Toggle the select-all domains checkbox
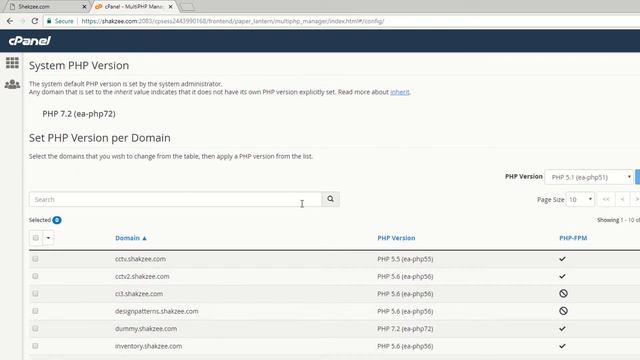Image resolution: width=640 pixels, height=360 pixels. [x=36, y=238]
